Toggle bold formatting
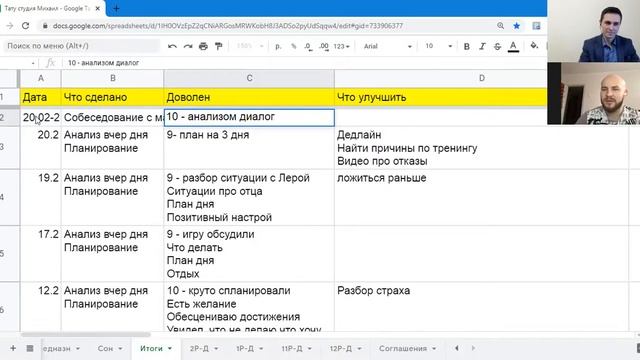The image size is (640, 360). pyautogui.click(x=467, y=46)
